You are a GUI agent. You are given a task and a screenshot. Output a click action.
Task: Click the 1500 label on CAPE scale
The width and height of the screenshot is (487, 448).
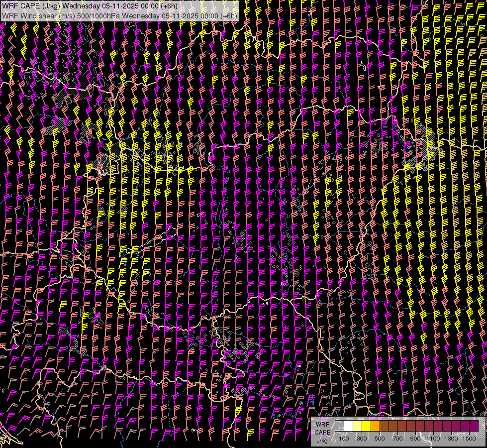469,439
